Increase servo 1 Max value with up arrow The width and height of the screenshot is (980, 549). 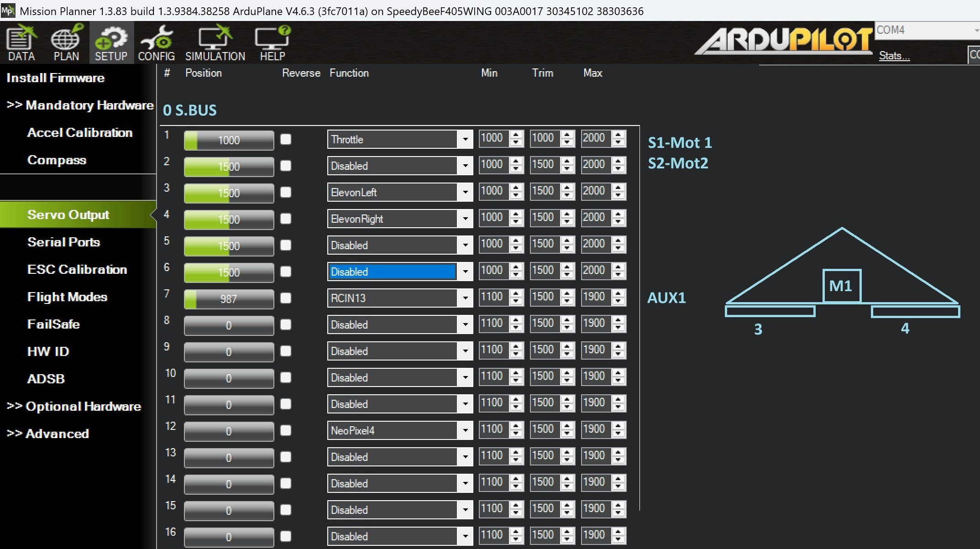click(618, 135)
